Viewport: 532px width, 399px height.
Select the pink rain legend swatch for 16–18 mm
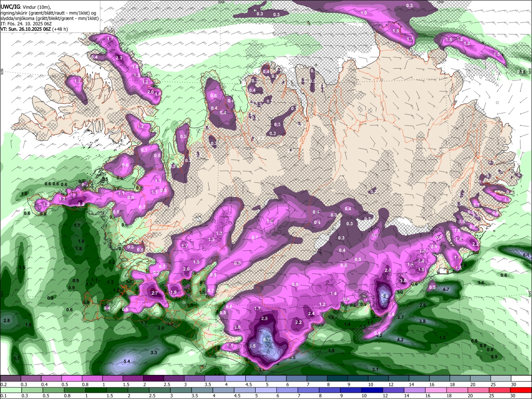click(x=436, y=390)
